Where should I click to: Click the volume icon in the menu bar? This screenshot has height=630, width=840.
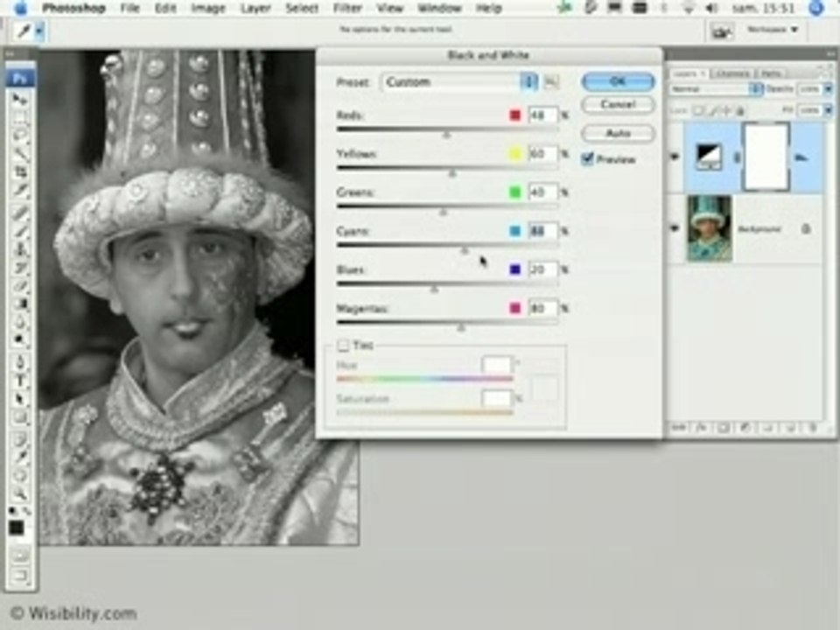711,8
